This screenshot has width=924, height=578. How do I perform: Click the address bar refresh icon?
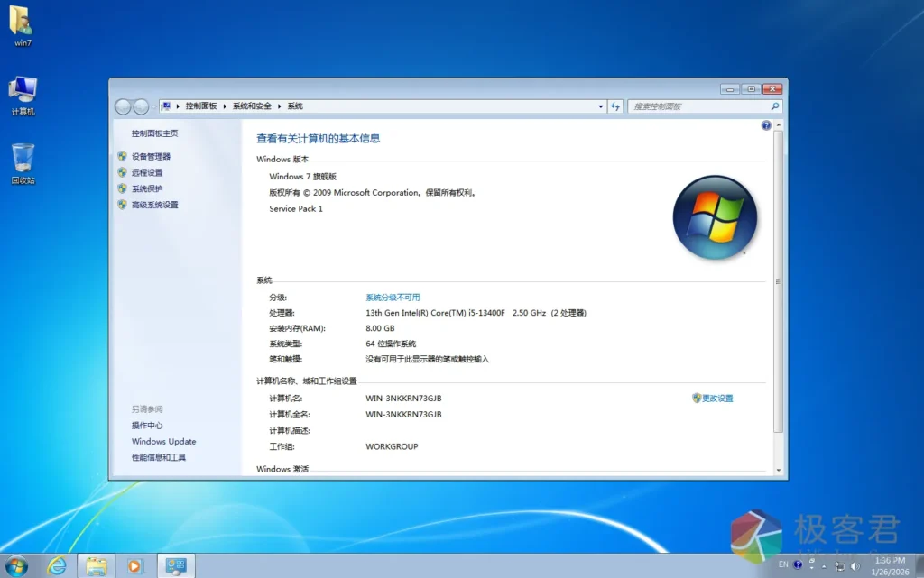[x=615, y=106]
